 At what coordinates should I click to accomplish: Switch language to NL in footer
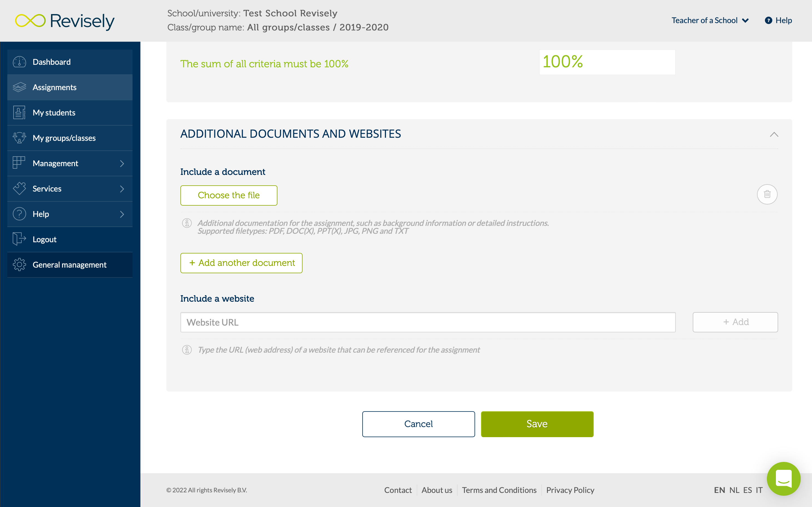coord(734,490)
